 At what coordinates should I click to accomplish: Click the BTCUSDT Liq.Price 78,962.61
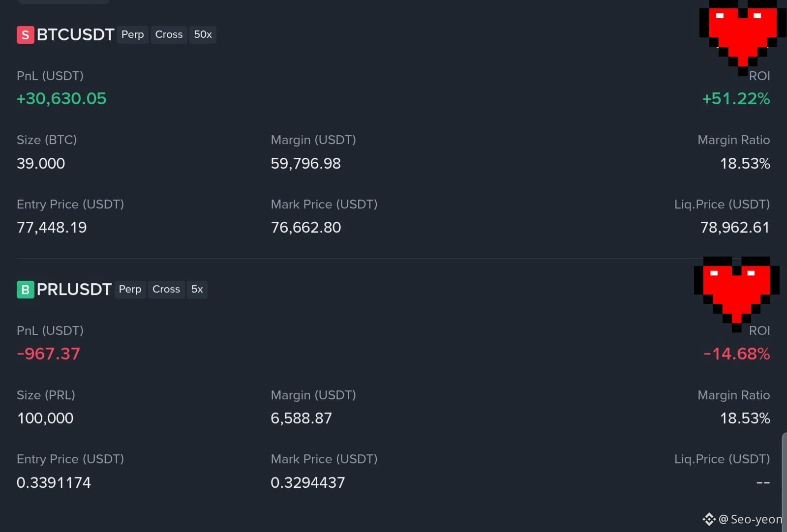click(x=735, y=228)
